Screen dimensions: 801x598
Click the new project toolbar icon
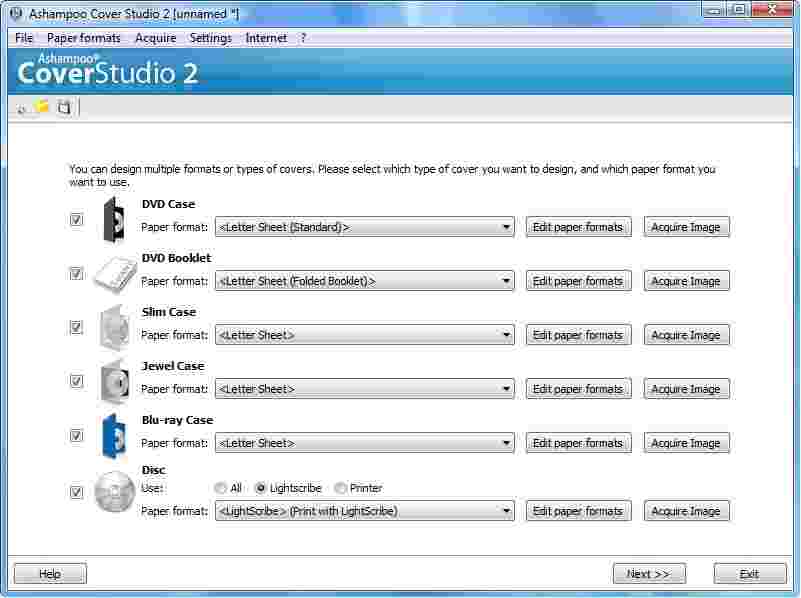[x=21, y=108]
